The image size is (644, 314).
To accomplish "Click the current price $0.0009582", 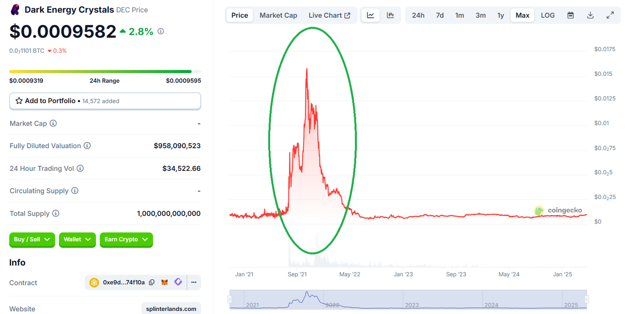I will point(63,32).
